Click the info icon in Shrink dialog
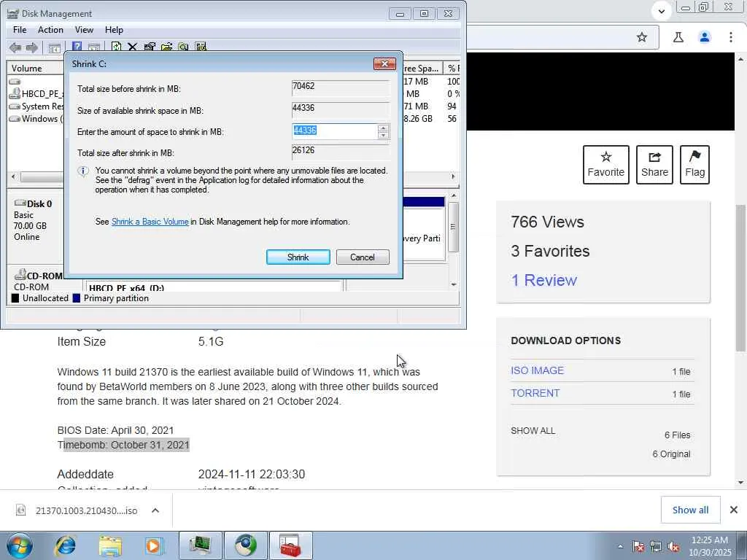The width and height of the screenshot is (747, 560). tap(83, 171)
